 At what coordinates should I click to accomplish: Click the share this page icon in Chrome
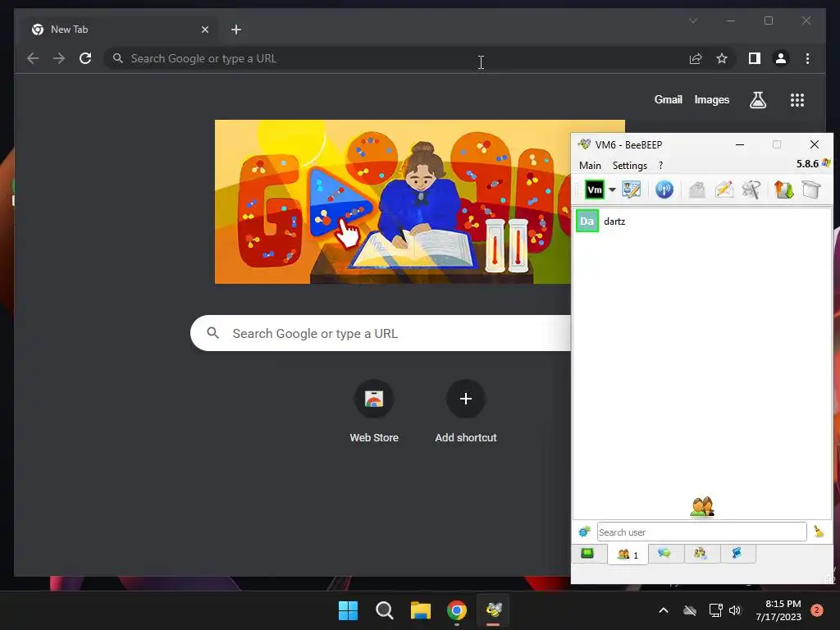(x=696, y=58)
